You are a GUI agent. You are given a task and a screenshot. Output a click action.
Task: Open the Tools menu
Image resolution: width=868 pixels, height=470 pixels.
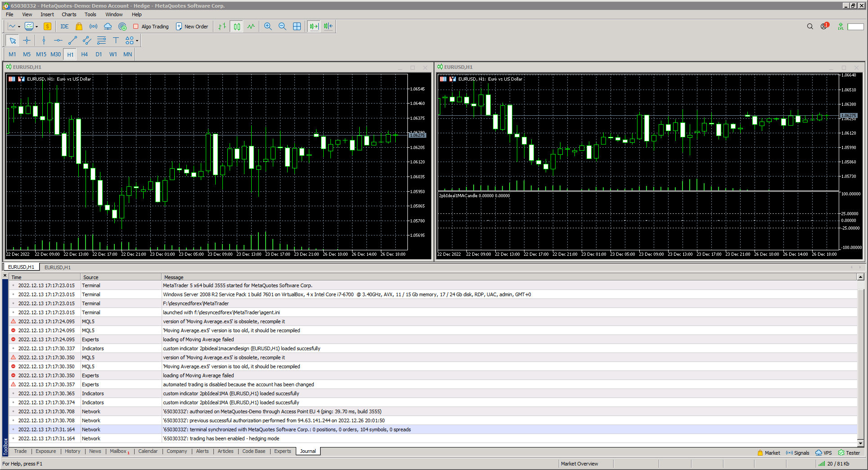[x=90, y=14]
